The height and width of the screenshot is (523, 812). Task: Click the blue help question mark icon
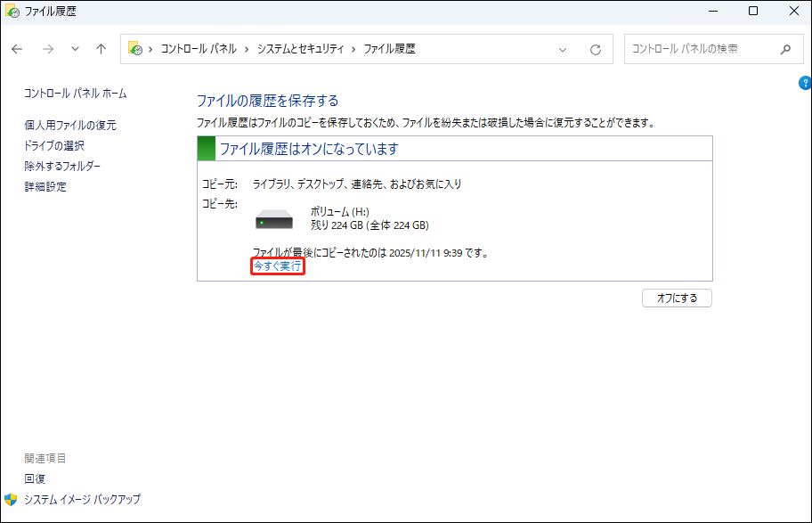pyautogui.click(x=804, y=82)
